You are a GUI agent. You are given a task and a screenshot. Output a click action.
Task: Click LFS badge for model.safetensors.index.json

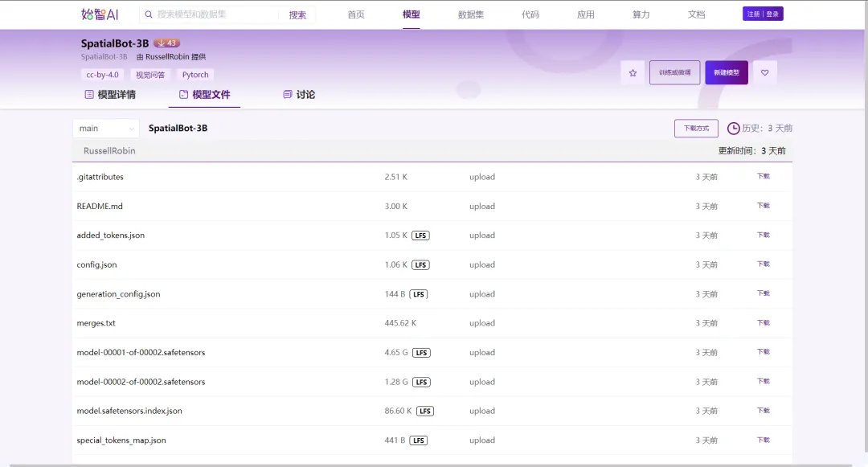coord(425,411)
